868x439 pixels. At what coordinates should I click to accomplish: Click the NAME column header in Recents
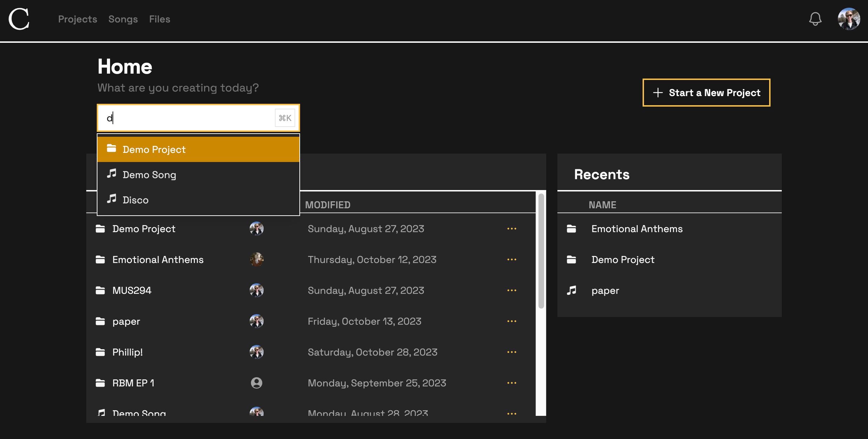[602, 205]
